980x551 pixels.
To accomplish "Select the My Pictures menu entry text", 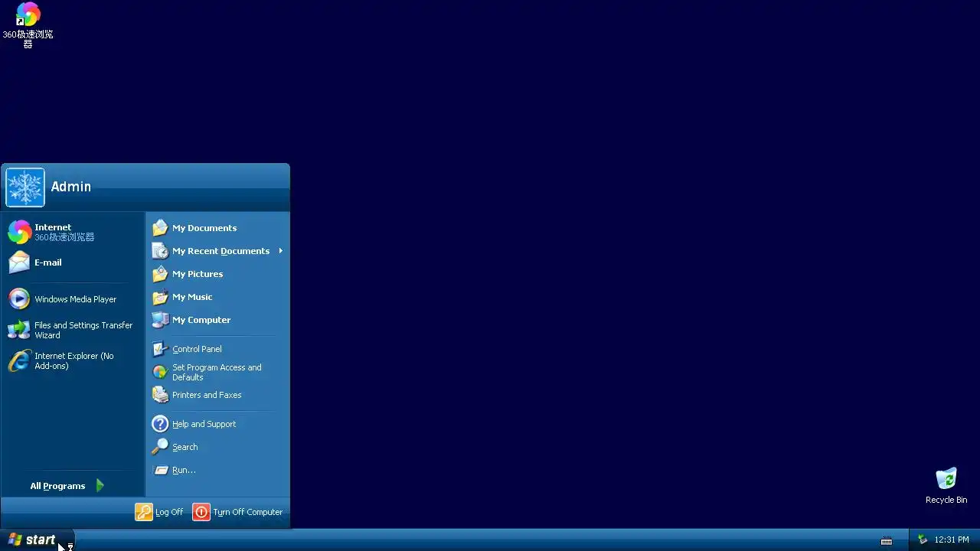I will 198,274.
